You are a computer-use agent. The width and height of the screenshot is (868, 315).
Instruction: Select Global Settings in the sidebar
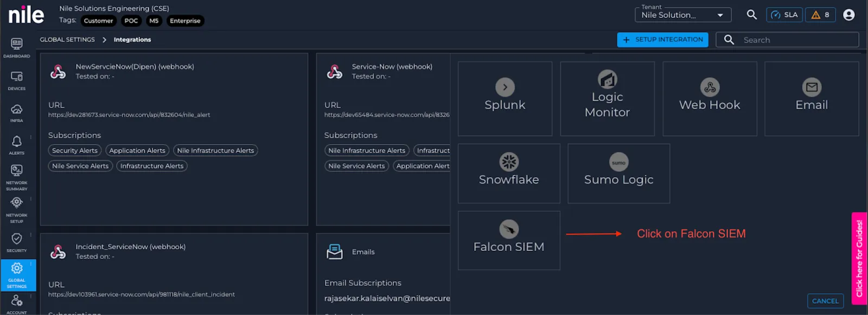pyautogui.click(x=18, y=275)
